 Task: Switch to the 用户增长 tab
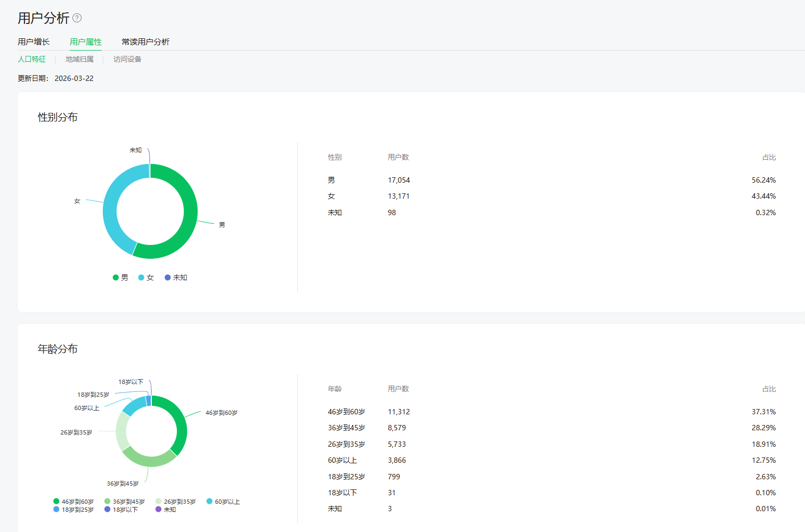[34, 42]
